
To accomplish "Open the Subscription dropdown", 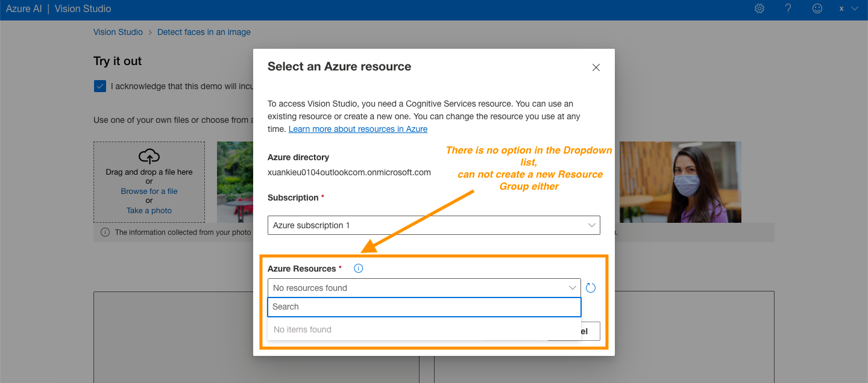I will coord(434,225).
